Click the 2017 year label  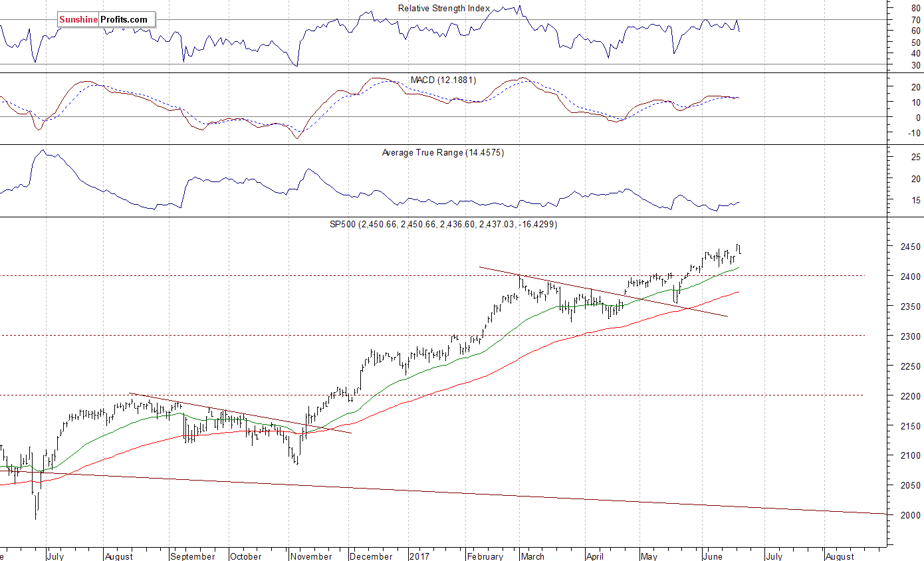click(419, 556)
